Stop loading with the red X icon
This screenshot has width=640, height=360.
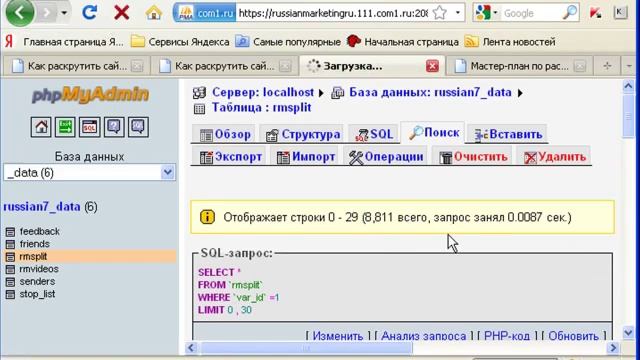(121, 13)
